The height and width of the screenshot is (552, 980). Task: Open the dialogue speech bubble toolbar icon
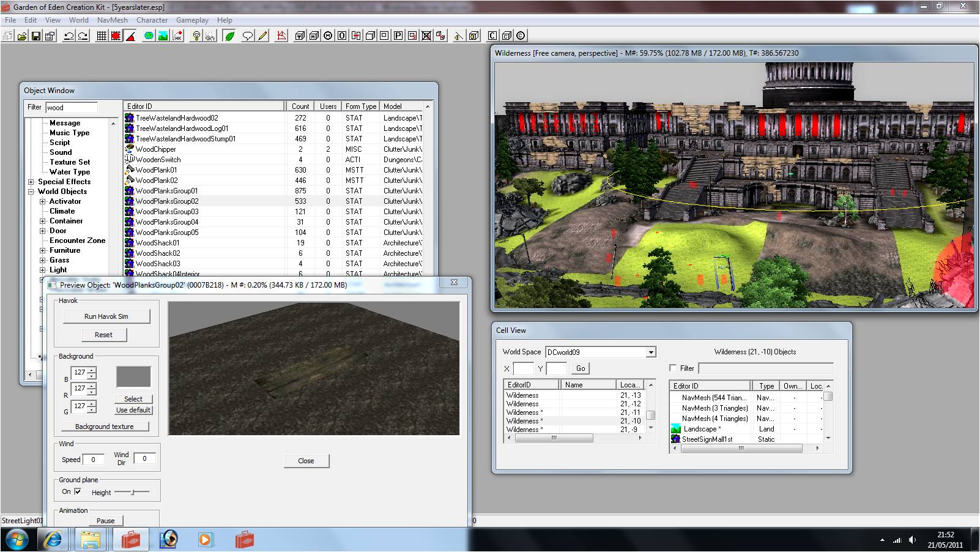[x=247, y=36]
